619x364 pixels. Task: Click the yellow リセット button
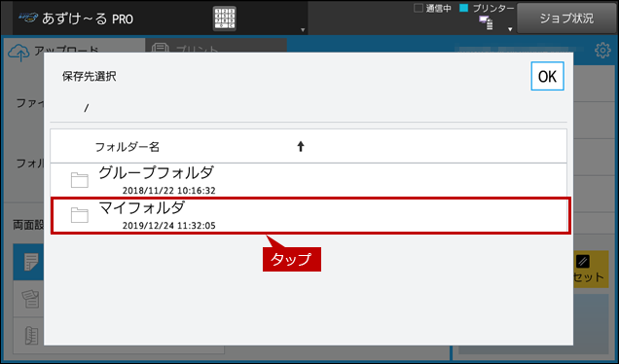point(590,270)
